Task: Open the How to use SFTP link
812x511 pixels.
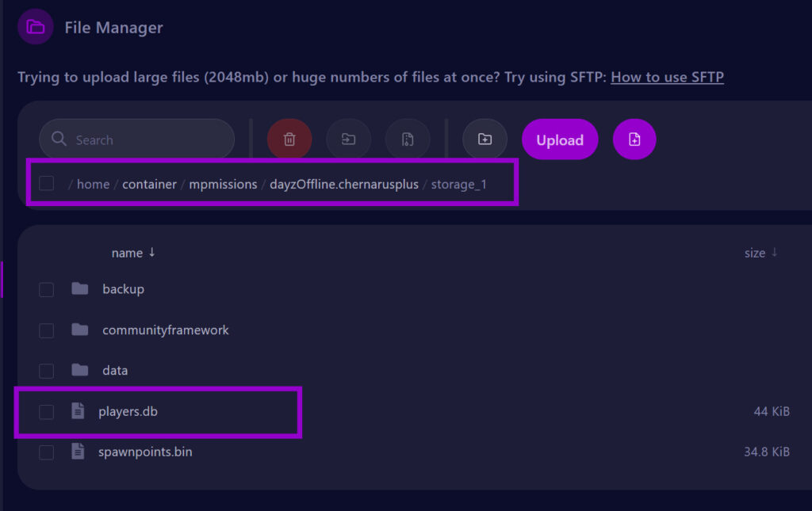Action: point(667,77)
